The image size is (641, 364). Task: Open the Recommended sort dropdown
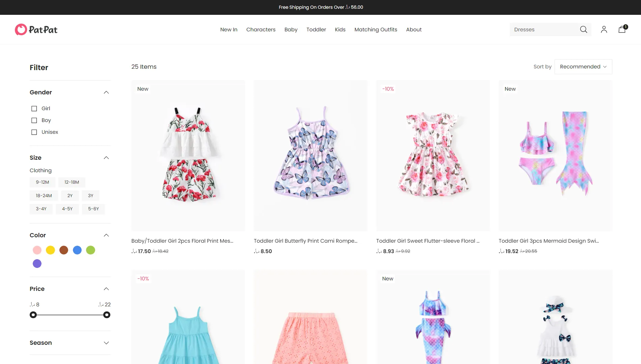pyautogui.click(x=583, y=67)
